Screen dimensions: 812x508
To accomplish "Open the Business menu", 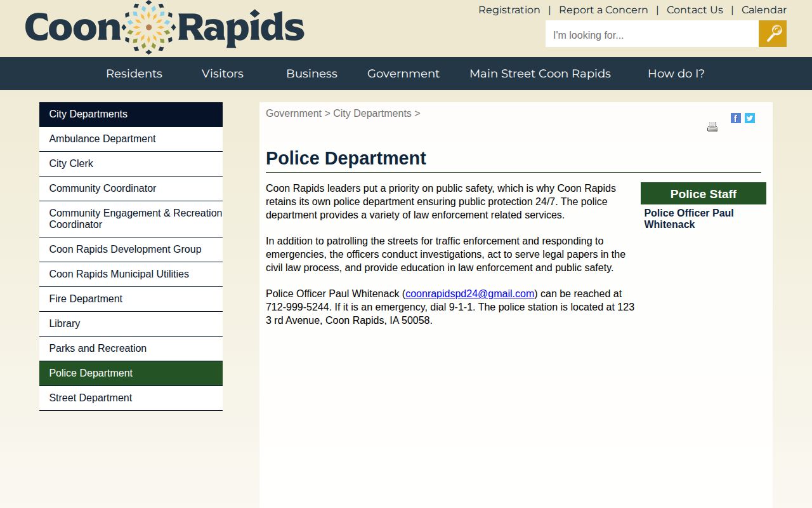I will point(311,74).
